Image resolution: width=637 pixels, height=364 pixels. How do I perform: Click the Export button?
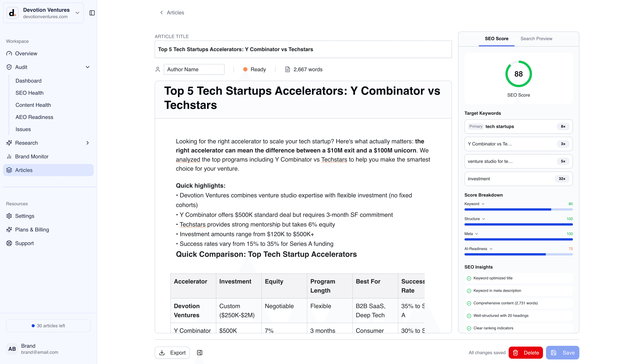point(172,352)
